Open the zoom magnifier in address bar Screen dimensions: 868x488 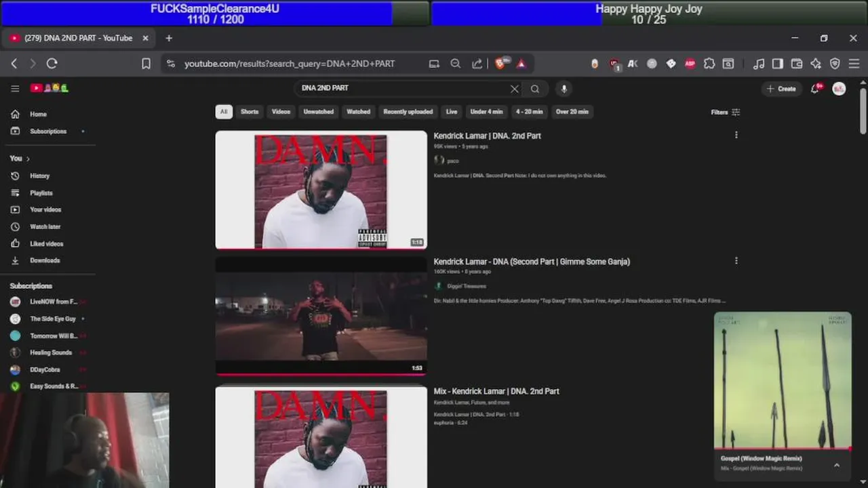point(456,64)
